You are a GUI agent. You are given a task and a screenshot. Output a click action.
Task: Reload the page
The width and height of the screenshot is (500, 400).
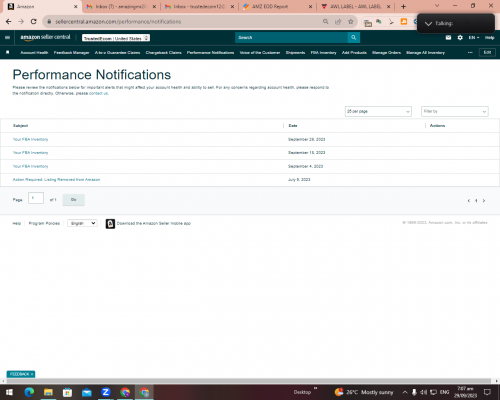pos(33,22)
